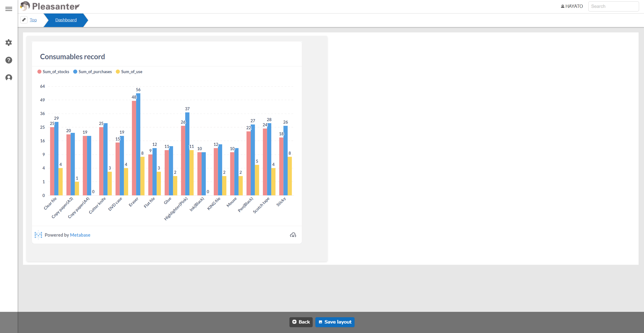The height and width of the screenshot is (333, 644).
Task: Toggle the Sum_of_stocks legend series
Action: [x=53, y=72]
